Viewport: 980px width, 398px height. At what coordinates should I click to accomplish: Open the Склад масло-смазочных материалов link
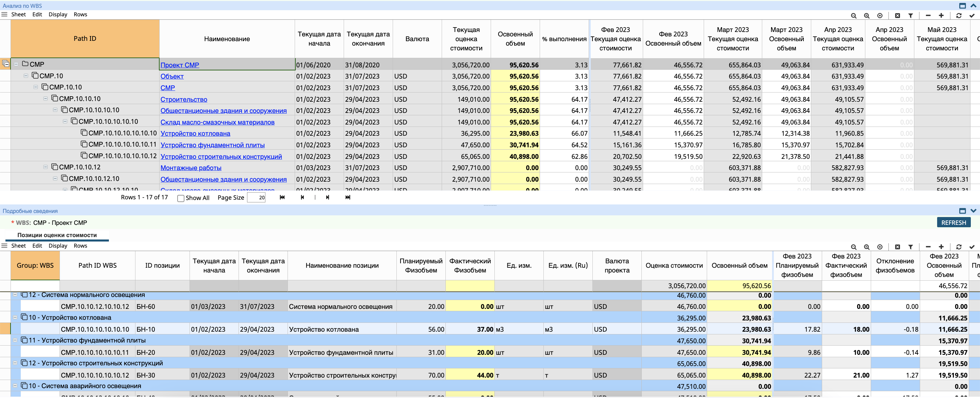[217, 122]
